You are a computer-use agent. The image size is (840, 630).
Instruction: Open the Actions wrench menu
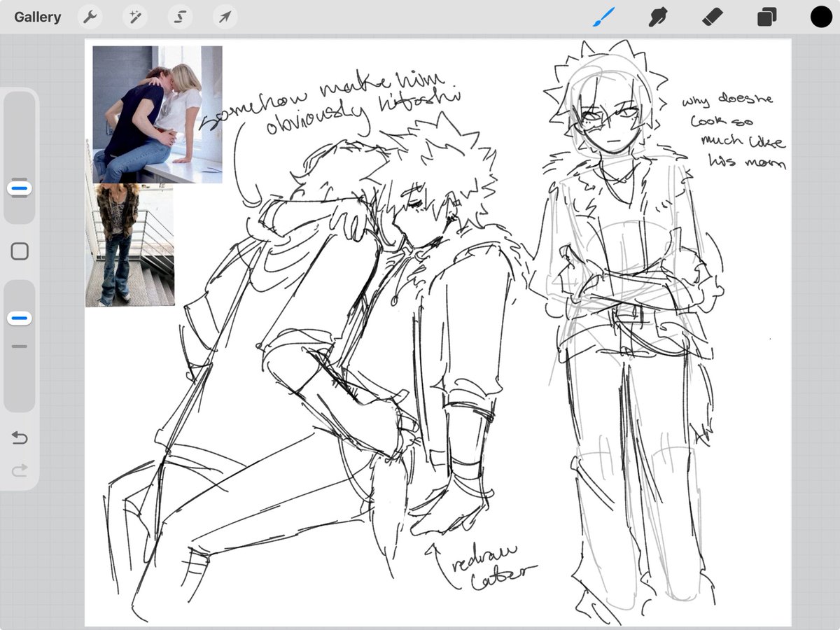[x=90, y=17]
